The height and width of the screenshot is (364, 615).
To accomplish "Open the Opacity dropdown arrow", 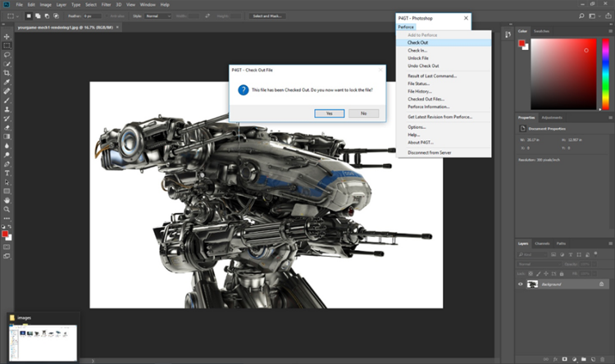I will coord(594,264).
